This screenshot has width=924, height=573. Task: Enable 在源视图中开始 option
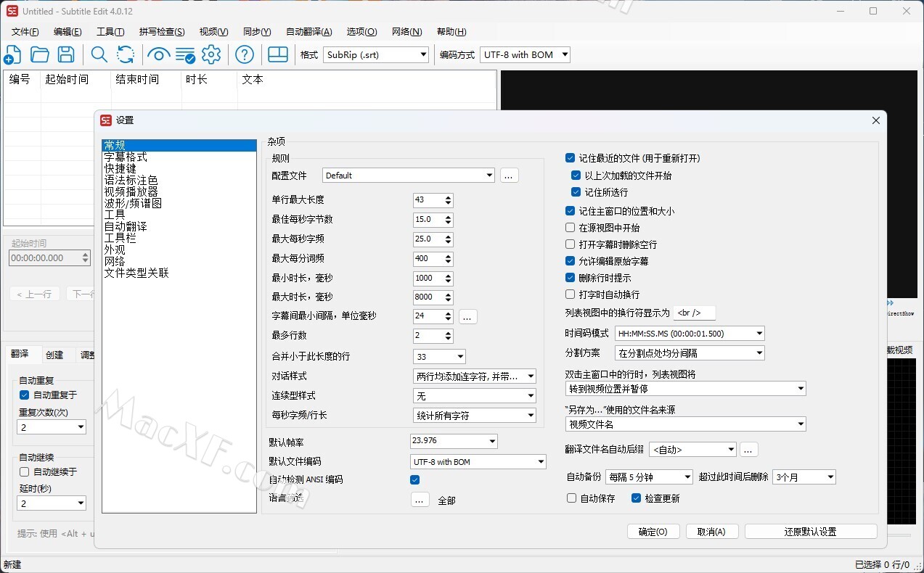(570, 228)
